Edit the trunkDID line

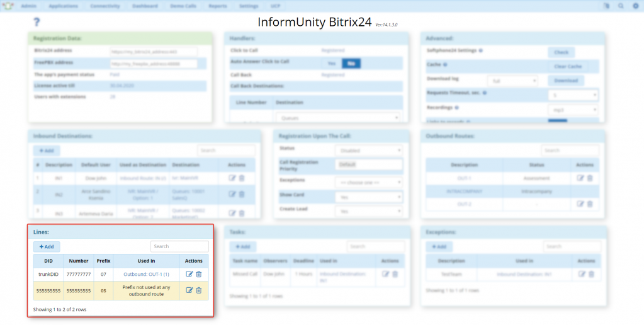coord(189,274)
